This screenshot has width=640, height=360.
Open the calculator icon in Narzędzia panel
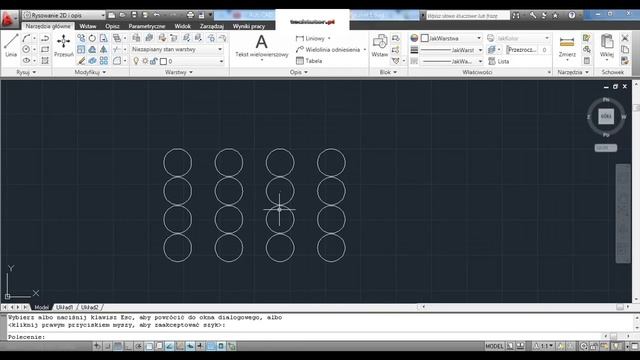587,61
